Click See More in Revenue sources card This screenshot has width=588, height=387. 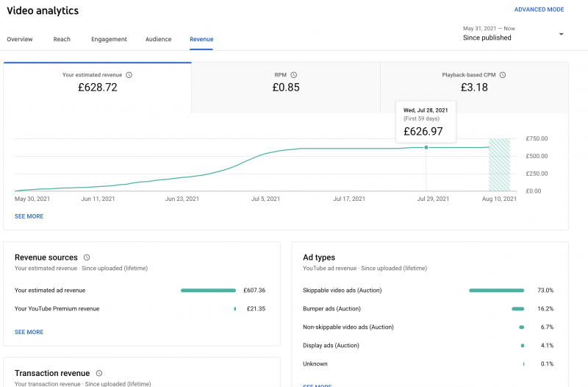29,333
